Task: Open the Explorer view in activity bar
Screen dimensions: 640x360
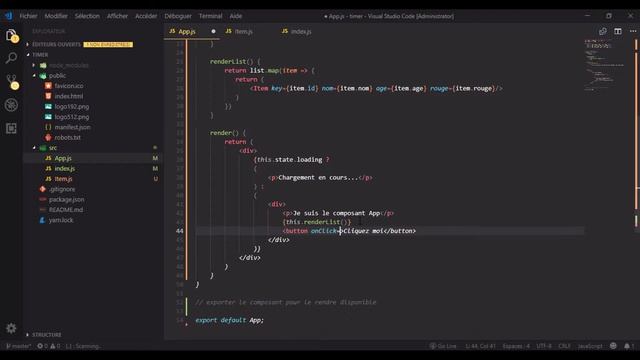Action: pos(11,36)
